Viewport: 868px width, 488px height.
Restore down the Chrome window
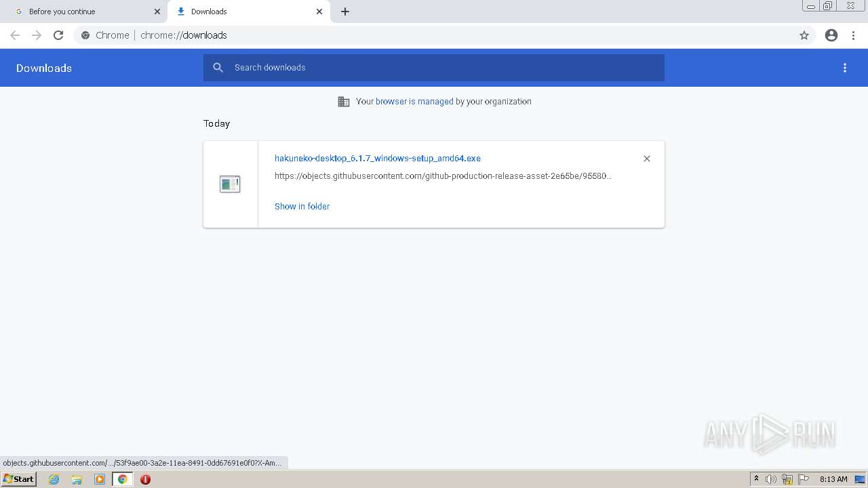[x=828, y=6]
